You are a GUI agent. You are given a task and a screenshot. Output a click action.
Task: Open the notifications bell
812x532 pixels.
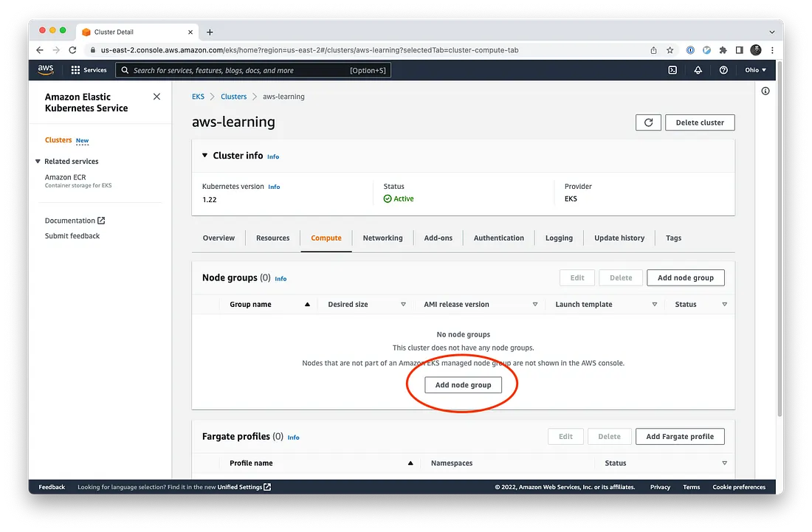click(x=698, y=70)
